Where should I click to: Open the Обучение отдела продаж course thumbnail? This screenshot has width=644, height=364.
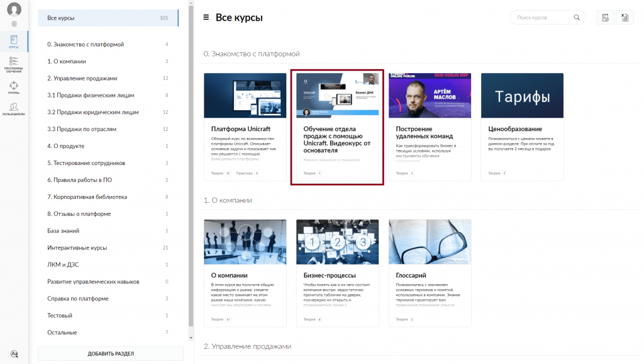(338, 96)
